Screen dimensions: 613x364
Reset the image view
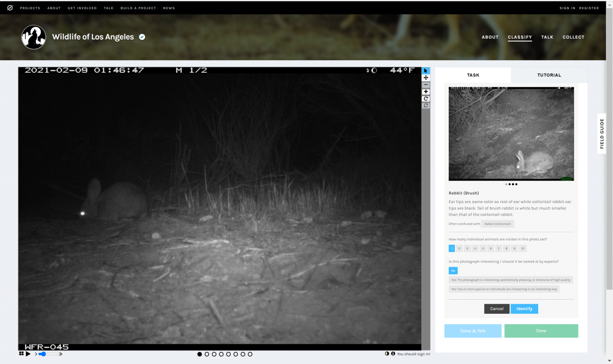[x=426, y=105]
